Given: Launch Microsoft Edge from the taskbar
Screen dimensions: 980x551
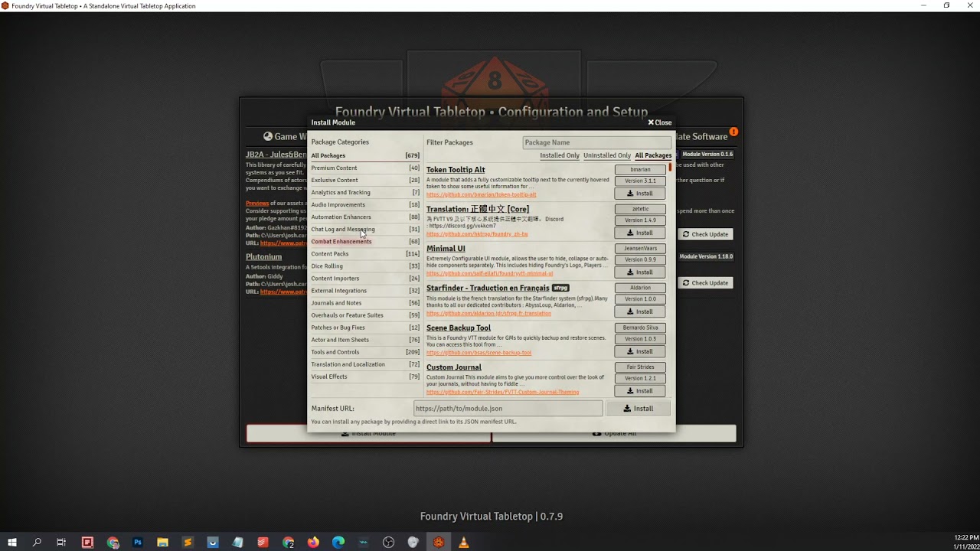Looking at the screenshot, I should pos(338,543).
